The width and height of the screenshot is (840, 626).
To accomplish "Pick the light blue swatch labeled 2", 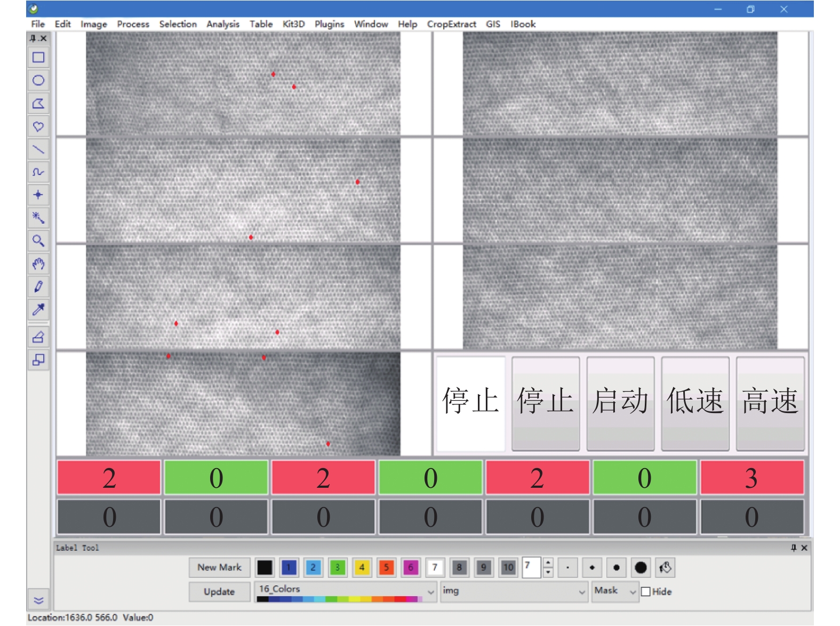I will [x=313, y=567].
